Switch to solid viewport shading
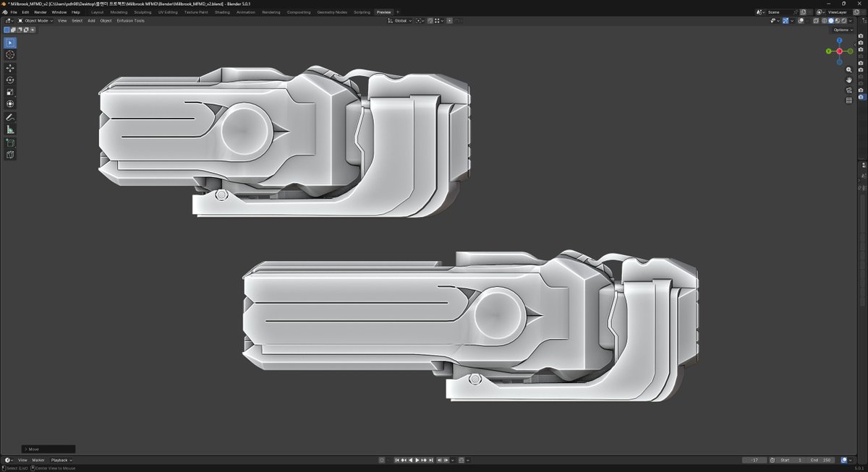Viewport: 868px width, 472px height. (830, 21)
